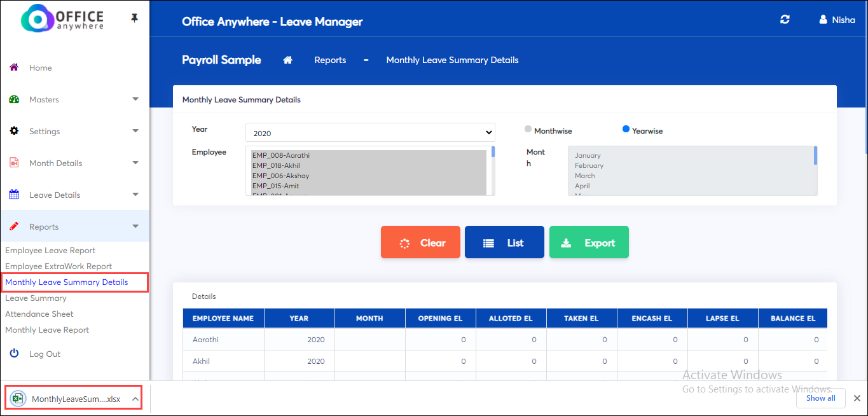Screen dimensions: 868x416
Task: Open Home in the sidebar
Action: click(x=41, y=67)
